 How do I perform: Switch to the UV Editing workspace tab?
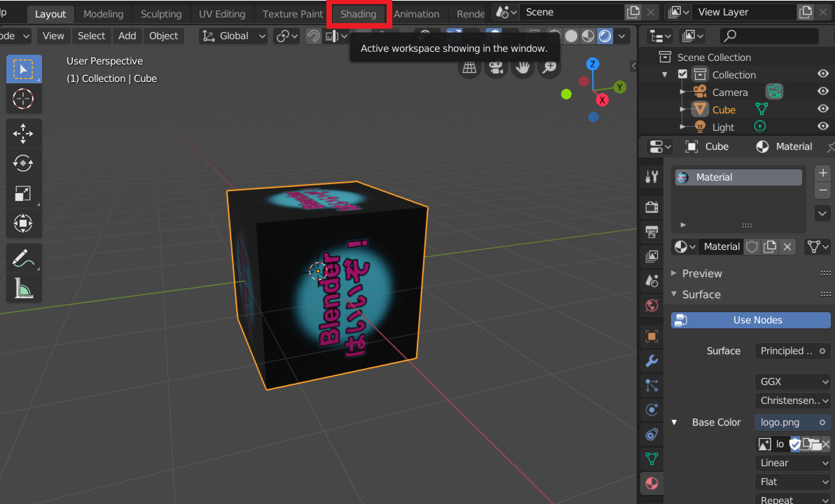[222, 14]
